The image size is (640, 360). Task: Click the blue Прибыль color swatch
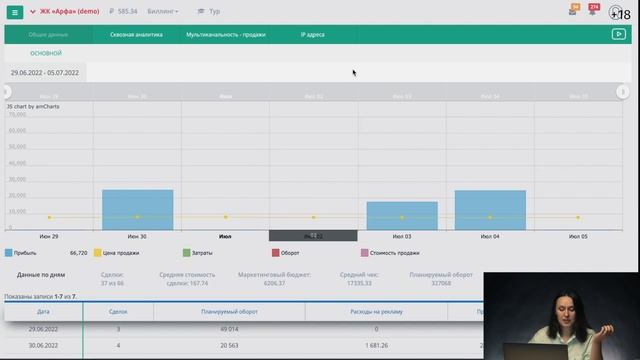click(x=9, y=253)
